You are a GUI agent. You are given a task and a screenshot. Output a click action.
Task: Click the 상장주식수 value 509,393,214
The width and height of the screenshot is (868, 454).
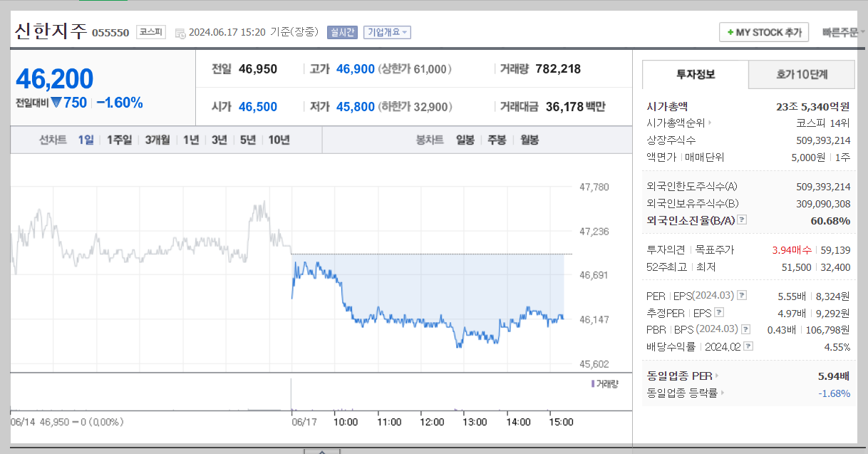tap(823, 140)
